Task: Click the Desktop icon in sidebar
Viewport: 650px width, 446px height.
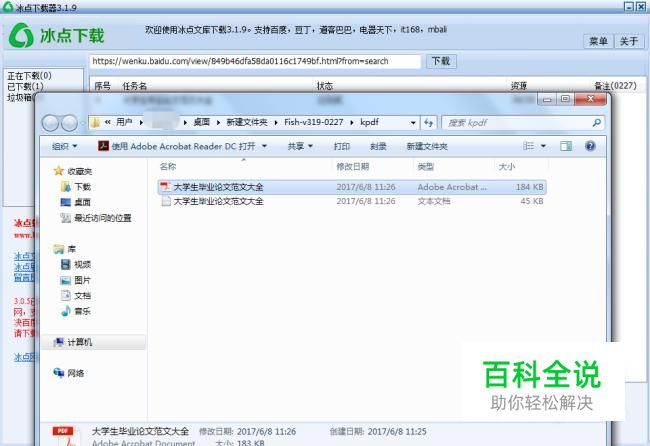Action: (65, 202)
